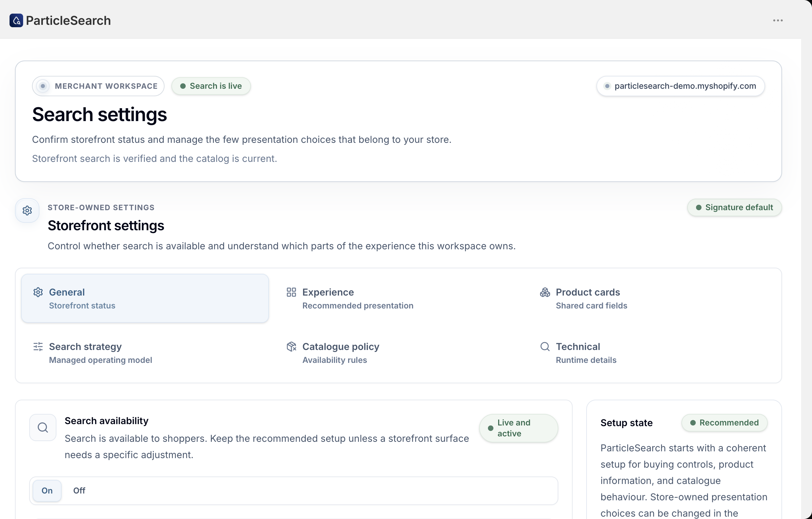Viewport: 812px width, 519px height.
Task: Click the Signature default badge
Action: (x=734, y=207)
